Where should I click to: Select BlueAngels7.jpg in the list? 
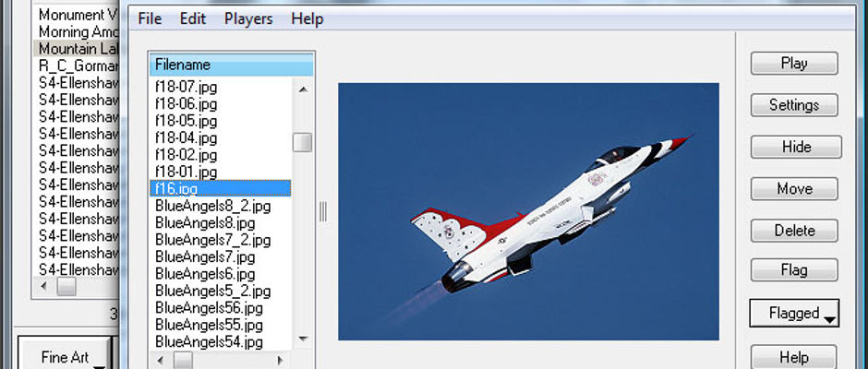(221, 256)
